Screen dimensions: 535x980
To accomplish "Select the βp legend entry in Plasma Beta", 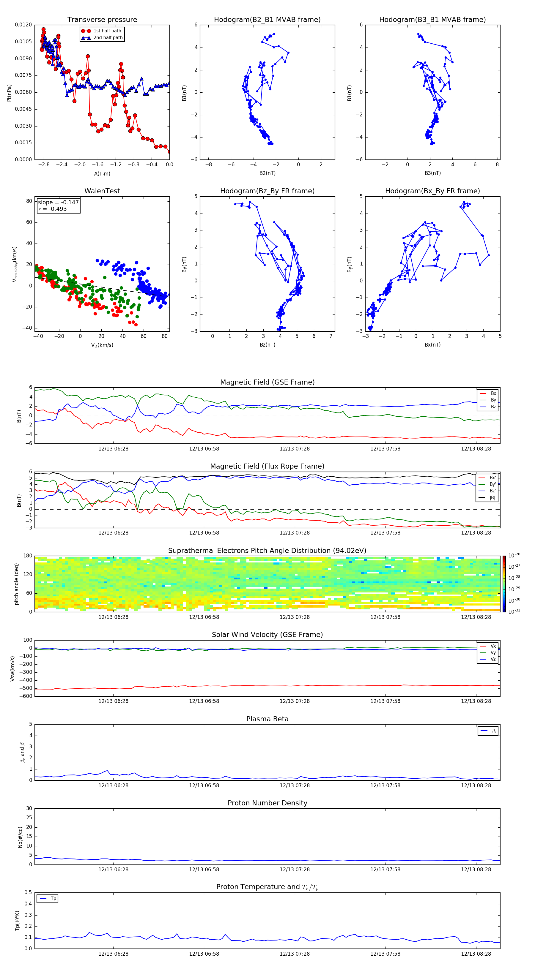I will 488,731.
